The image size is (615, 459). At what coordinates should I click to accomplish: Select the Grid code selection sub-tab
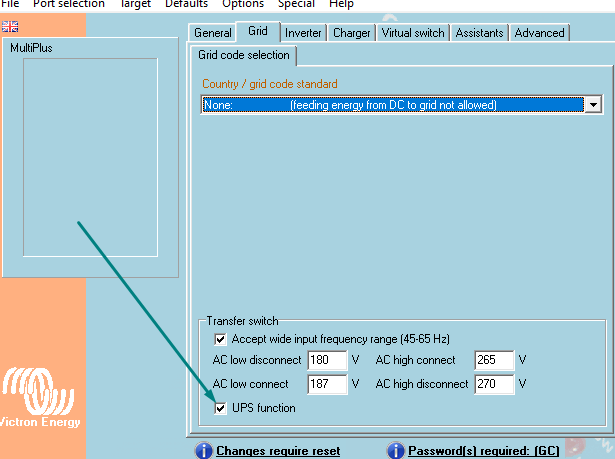pyautogui.click(x=244, y=55)
